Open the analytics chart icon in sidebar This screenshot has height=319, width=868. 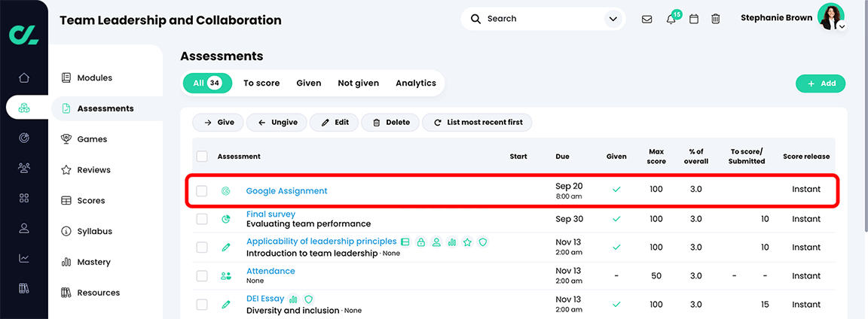point(24,258)
